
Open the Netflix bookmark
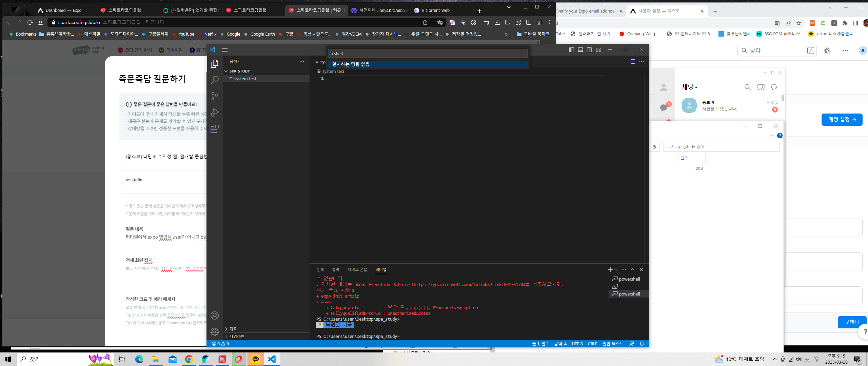click(207, 34)
